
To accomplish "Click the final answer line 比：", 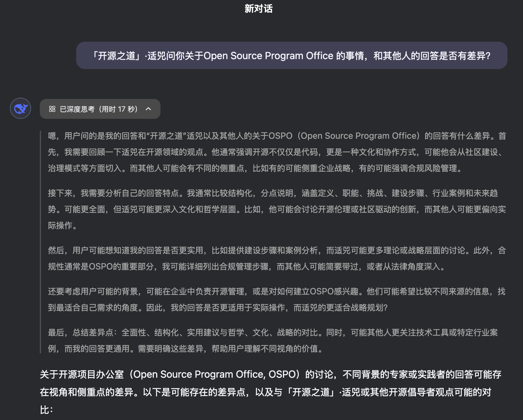I will click(46, 410).
